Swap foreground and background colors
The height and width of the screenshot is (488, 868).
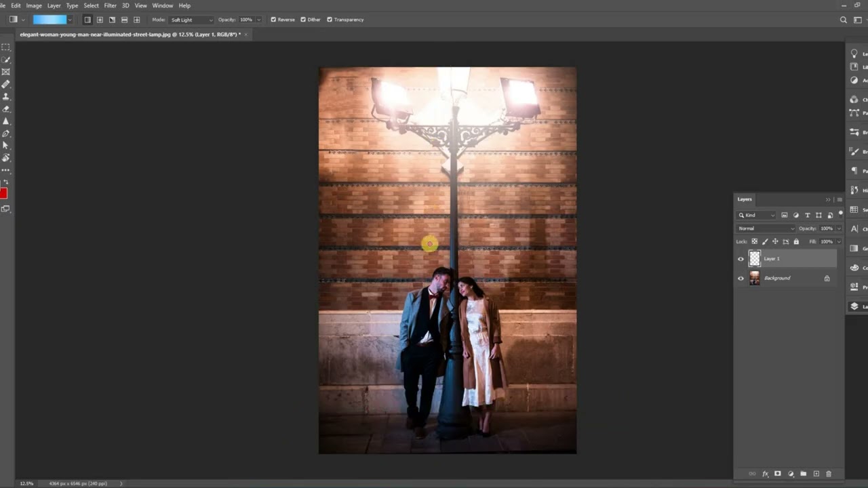click(x=6, y=182)
